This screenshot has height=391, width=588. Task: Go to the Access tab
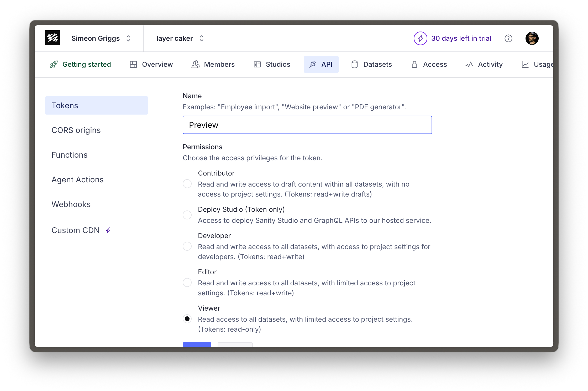[x=429, y=64]
